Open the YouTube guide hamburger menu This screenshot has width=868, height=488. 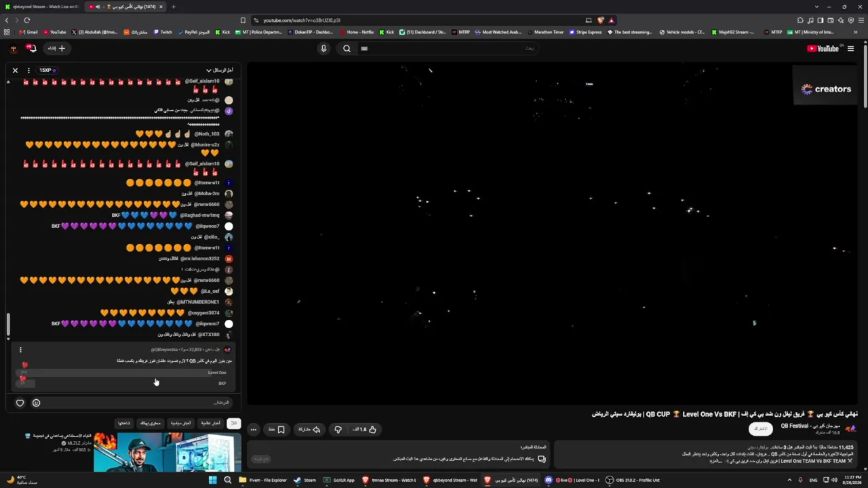850,48
